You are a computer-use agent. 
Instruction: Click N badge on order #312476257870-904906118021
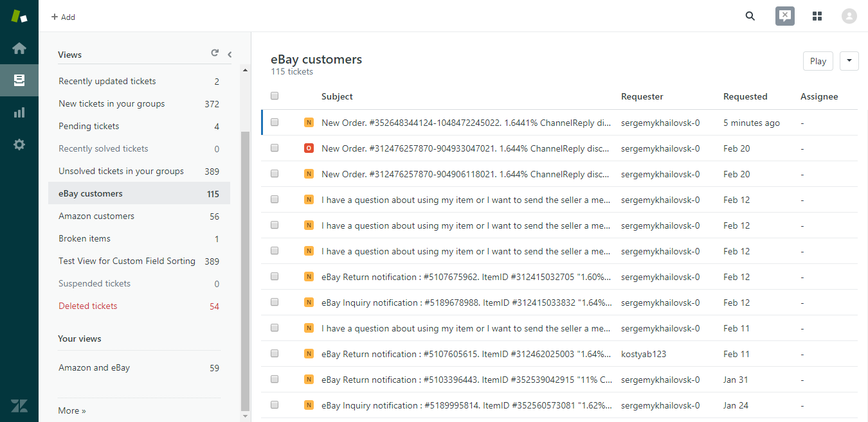click(x=309, y=174)
